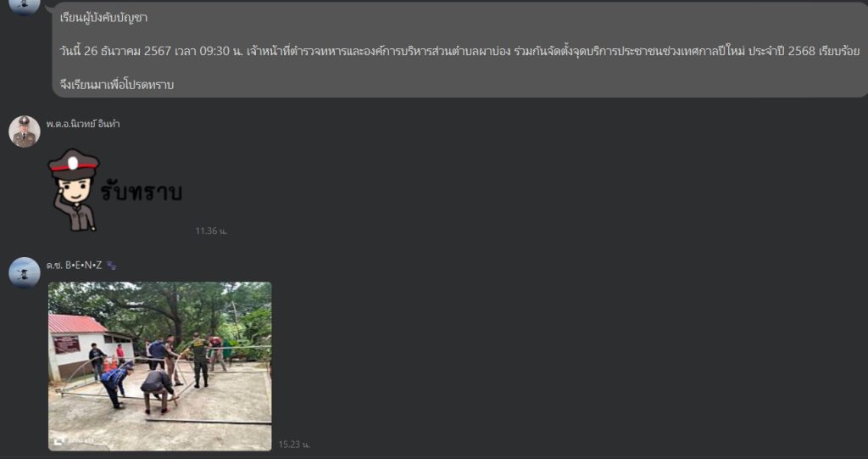Select sender name ด.ช. B•E•N•Z
This screenshot has height=459, width=868.
[75, 266]
